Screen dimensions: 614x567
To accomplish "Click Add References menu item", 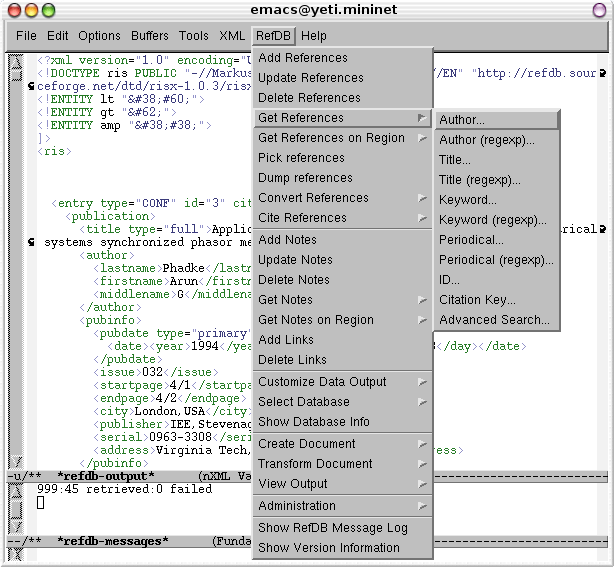I will tap(303, 58).
